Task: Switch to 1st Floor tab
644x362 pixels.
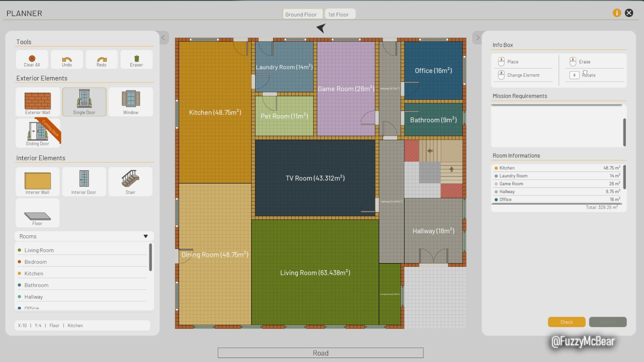Action: 338,14
